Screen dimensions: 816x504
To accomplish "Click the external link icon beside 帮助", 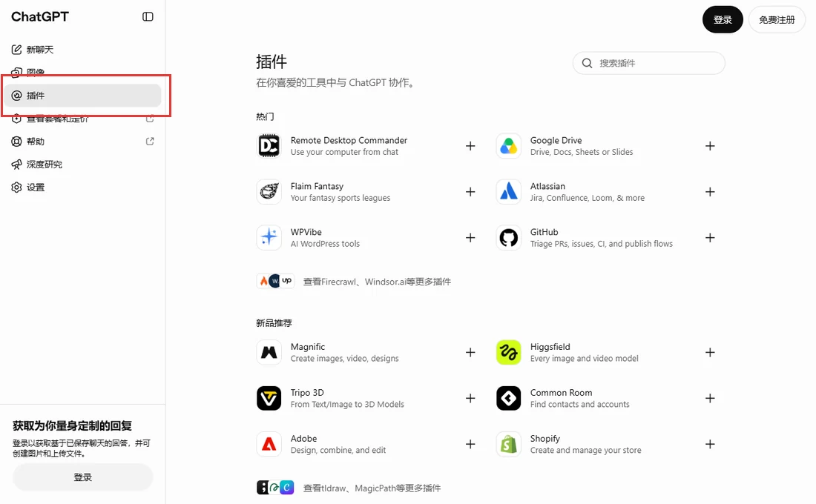I will point(150,141).
